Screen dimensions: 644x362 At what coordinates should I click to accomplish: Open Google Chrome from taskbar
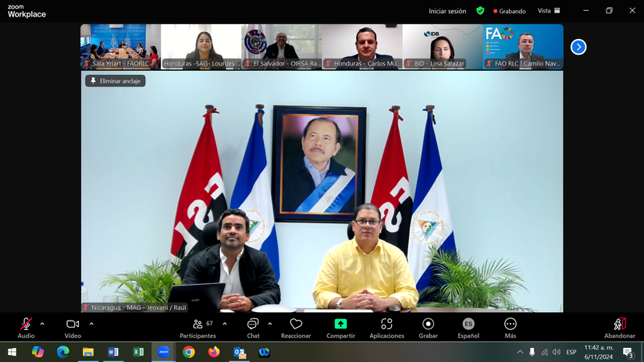click(189, 352)
